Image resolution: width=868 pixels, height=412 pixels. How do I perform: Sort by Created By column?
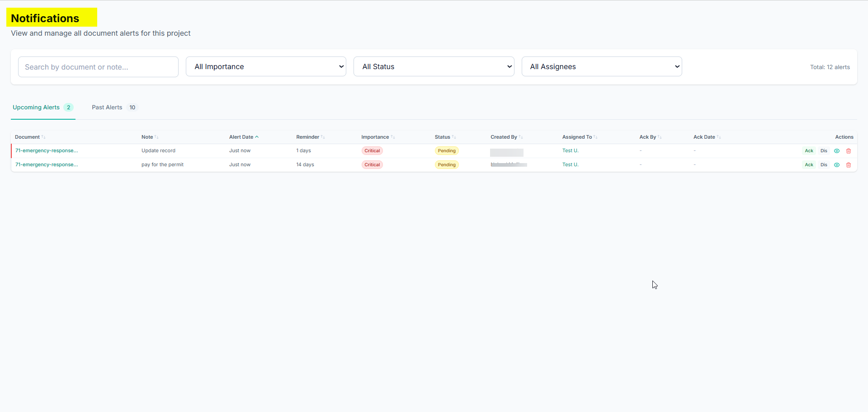pos(507,137)
